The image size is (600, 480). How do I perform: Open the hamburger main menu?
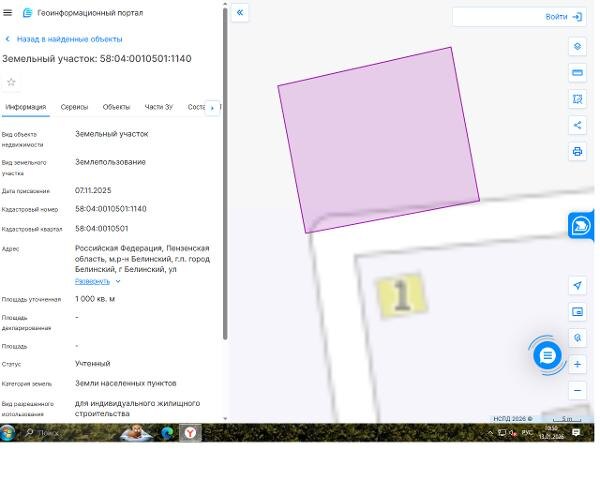click(7, 13)
